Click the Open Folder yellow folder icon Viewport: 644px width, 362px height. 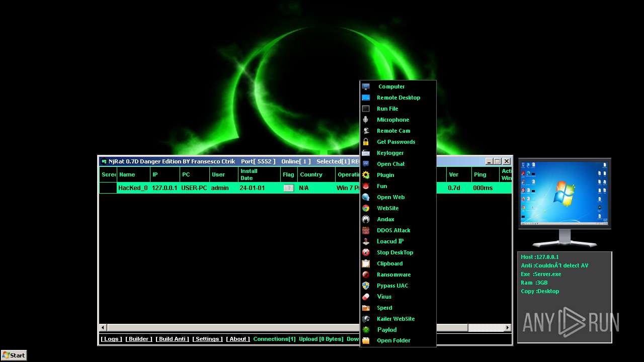(366, 340)
